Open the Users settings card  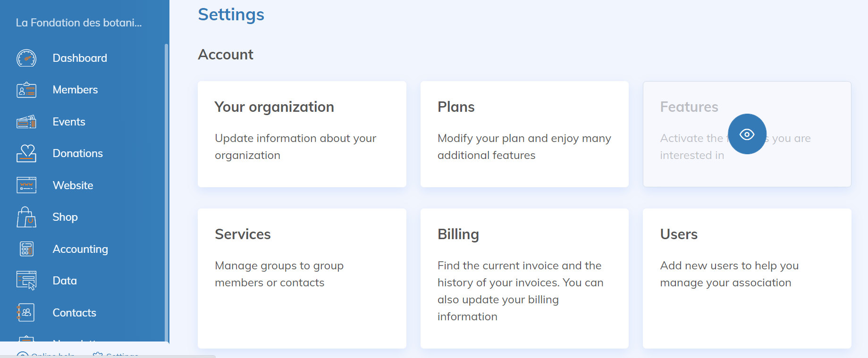pyautogui.click(x=747, y=278)
